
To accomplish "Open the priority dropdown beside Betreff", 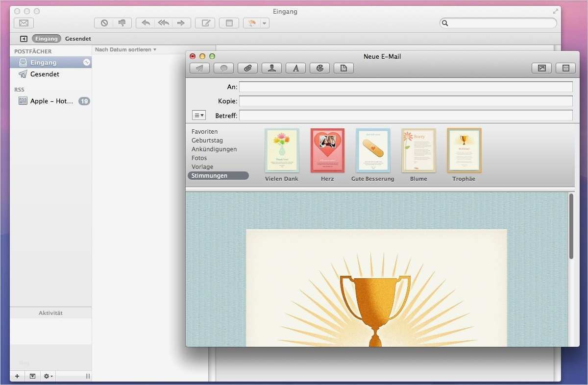I will (199, 115).
